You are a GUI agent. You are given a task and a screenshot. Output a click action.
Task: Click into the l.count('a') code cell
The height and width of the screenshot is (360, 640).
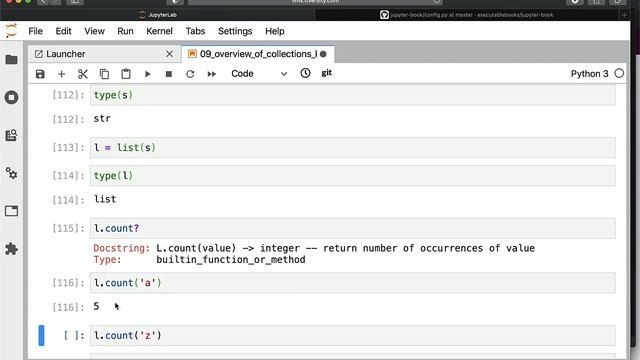[x=353, y=283]
